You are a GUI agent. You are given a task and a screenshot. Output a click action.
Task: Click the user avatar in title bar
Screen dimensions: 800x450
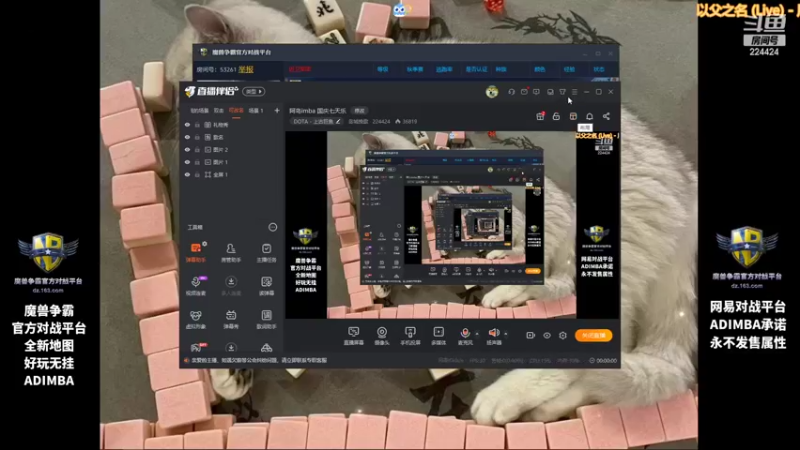tap(492, 92)
